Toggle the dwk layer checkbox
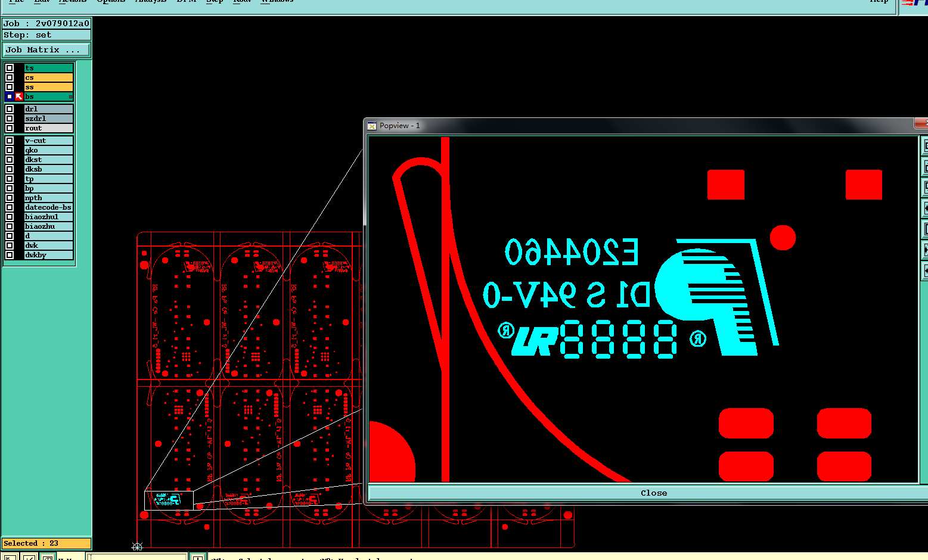928x560 pixels. [10, 245]
